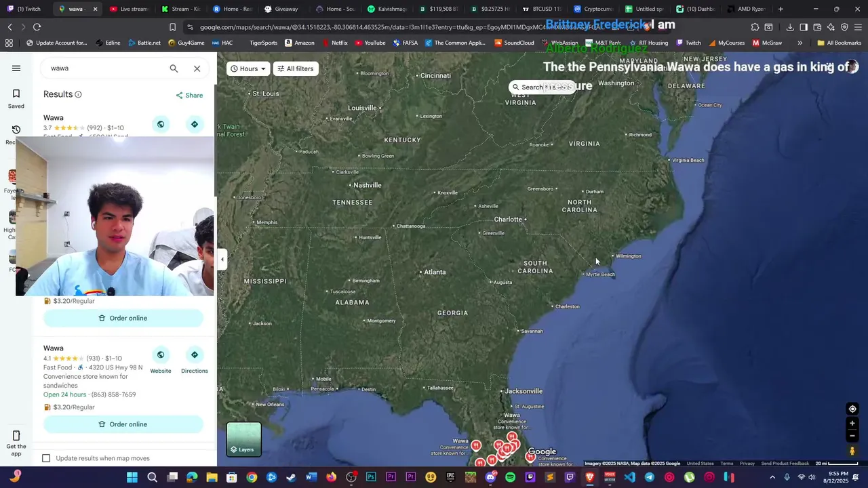Show more bookmarks via the overflow chevron
This screenshot has width=868, height=488.
click(800, 43)
